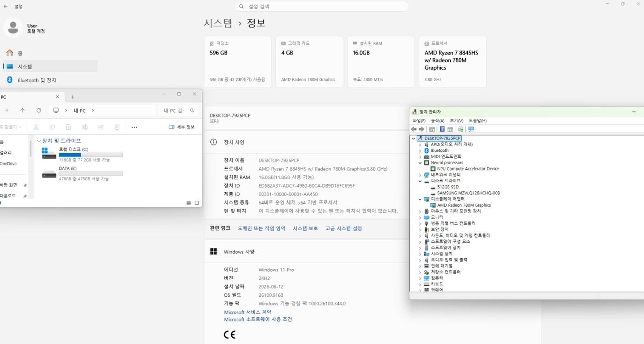Click the delete trash icon in File Explorer
This screenshot has width=644, height=344.
click(x=117, y=127)
